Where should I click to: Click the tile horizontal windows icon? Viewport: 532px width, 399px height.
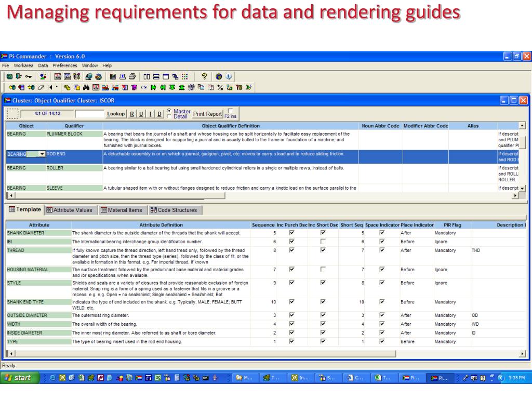point(156,77)
